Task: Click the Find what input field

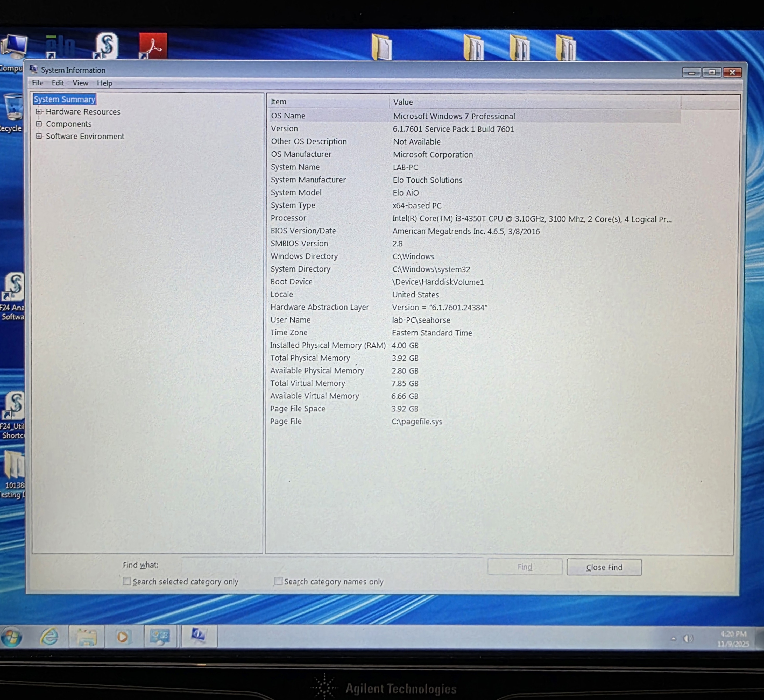Action: [332, 565]
